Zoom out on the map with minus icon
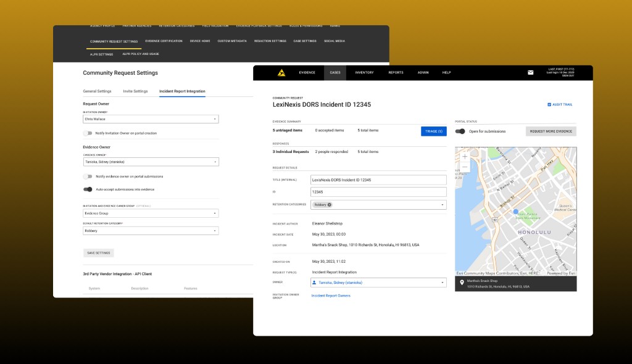The height and width of the screenshot is (364, 632). click(464, 165)
